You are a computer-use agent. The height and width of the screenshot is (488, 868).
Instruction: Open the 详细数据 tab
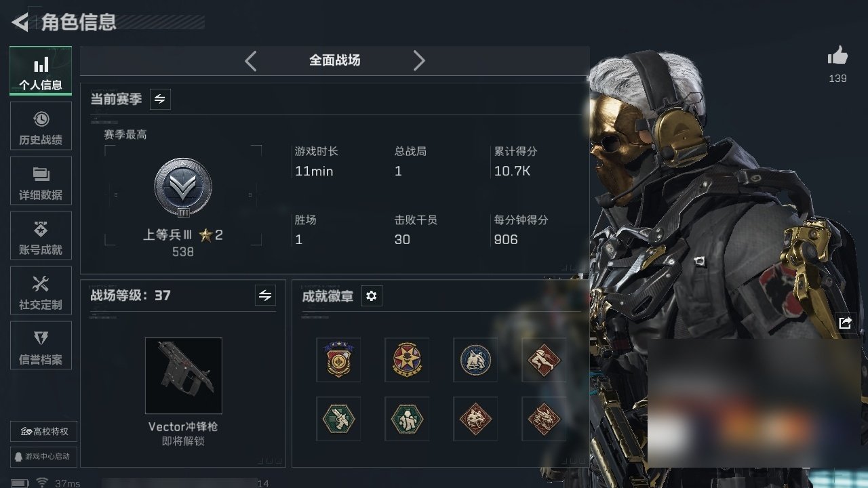[x=41, y=182]
